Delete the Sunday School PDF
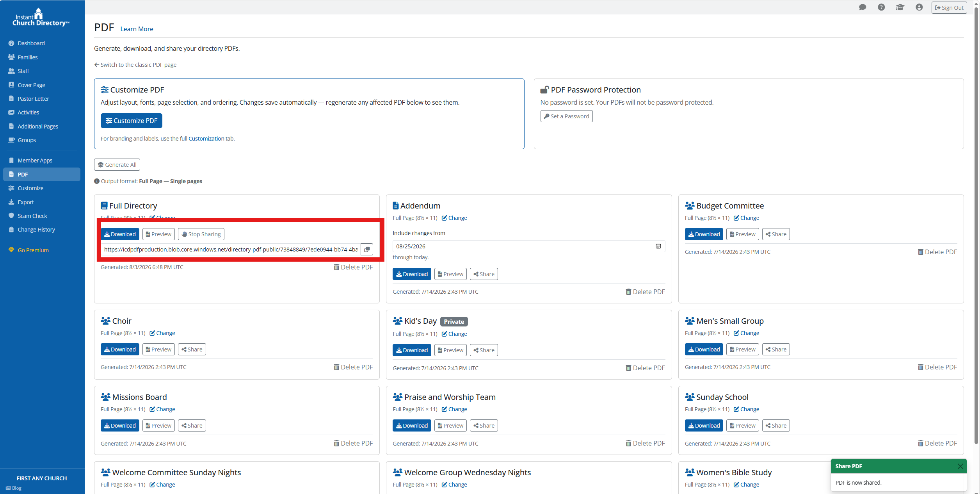Screen dimensions: 980x494 pyautogui.click(x=937, y=443)
